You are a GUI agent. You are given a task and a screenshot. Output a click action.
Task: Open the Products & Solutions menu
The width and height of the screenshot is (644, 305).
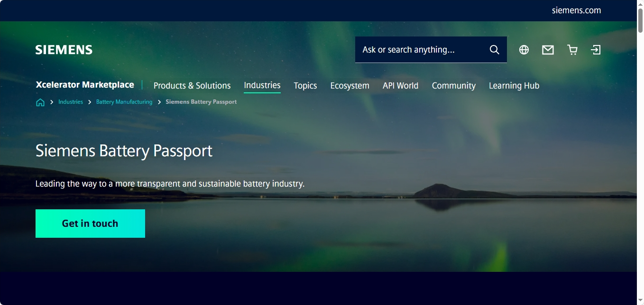point(192,86)
